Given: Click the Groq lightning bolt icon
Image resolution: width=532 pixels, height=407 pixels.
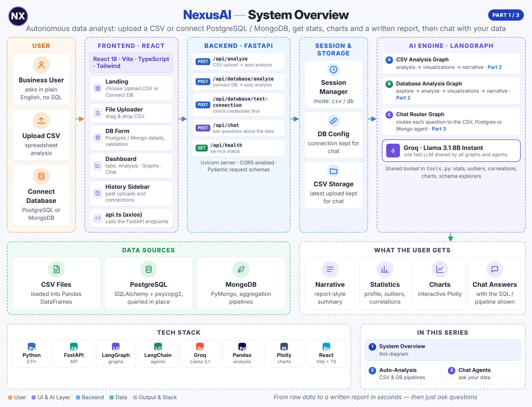Looking at the screenshot, I should coord(393,151).
